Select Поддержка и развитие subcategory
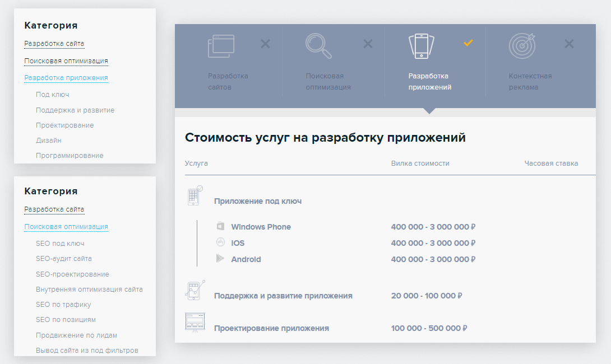611x364 pixels. [x=75, y=110]
